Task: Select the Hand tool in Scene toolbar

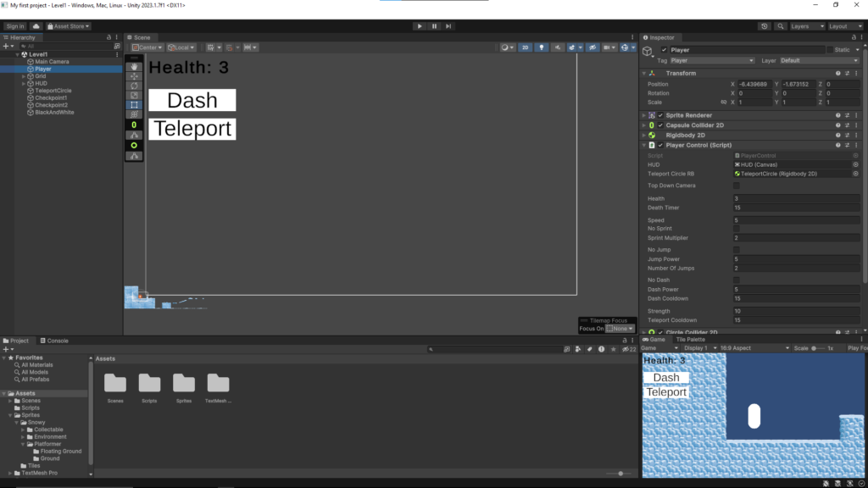Action: coord(136,66)
